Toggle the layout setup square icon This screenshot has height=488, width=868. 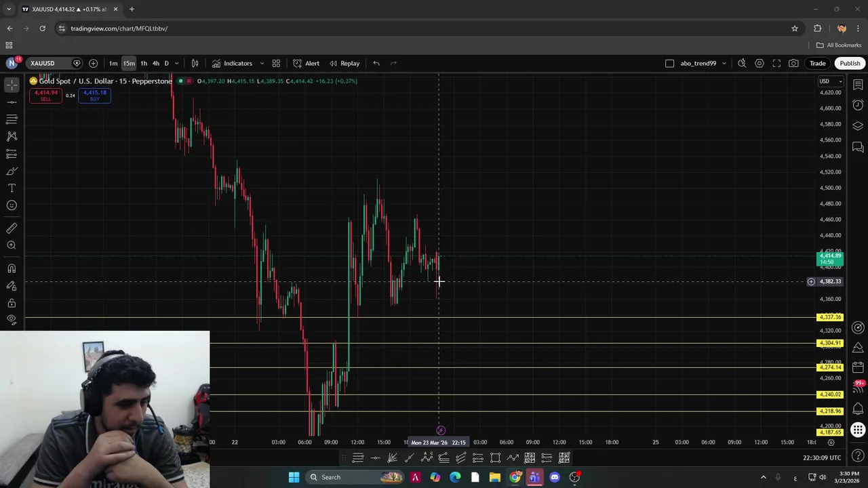click(x=669, y=63)
